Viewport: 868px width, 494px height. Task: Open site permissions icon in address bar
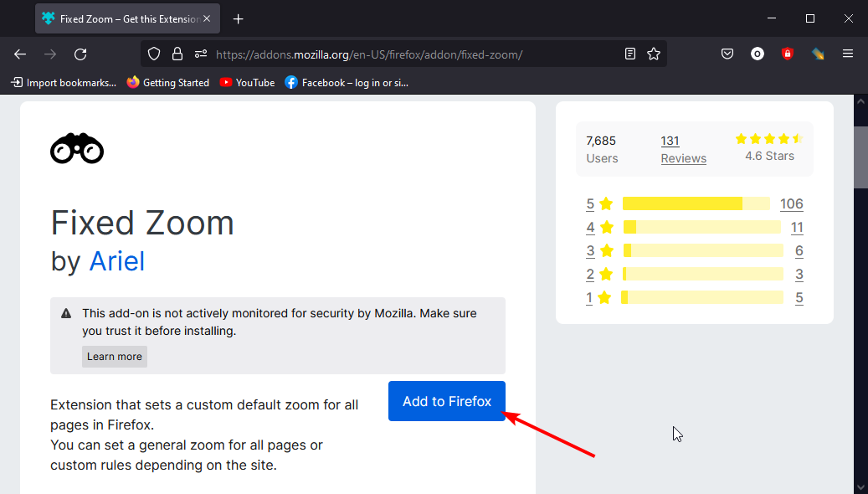click(201, 54)
